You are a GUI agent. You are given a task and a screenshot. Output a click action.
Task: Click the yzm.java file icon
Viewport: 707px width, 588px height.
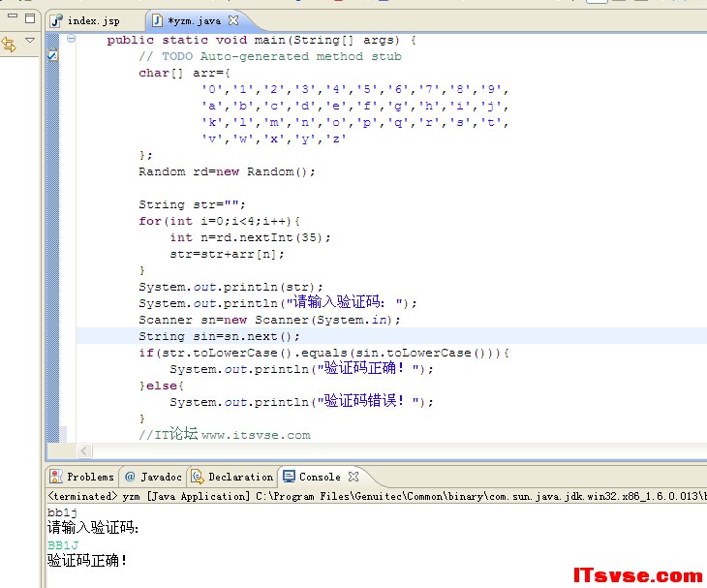[157, 20]
